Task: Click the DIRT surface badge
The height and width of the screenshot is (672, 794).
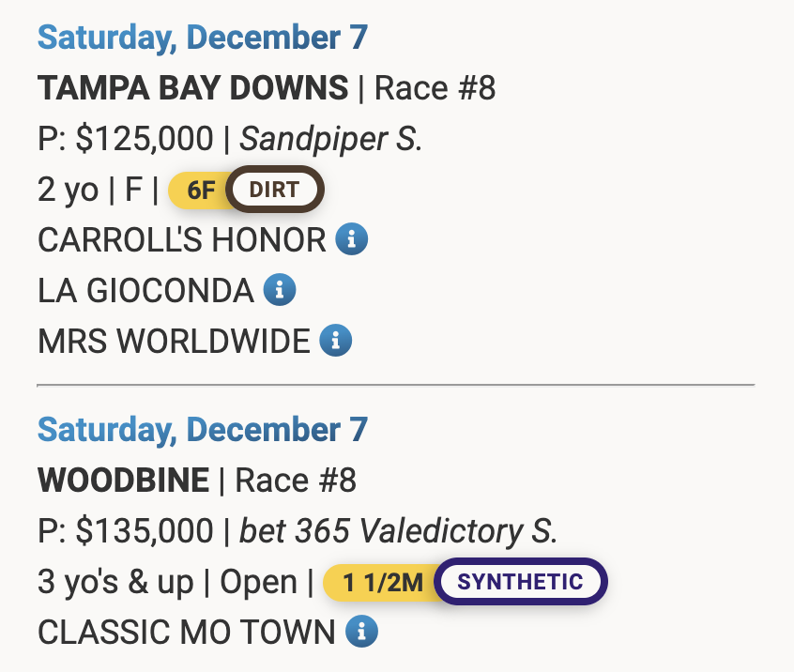Action: (x=274, y=191)
